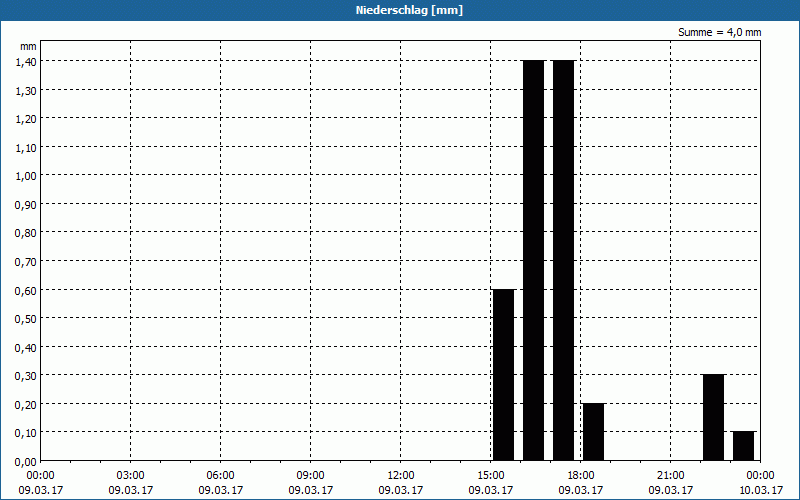Viewport: 800px width, 500px height.
Task: Click the 12:00 time axis label
Action: point(401,476)
